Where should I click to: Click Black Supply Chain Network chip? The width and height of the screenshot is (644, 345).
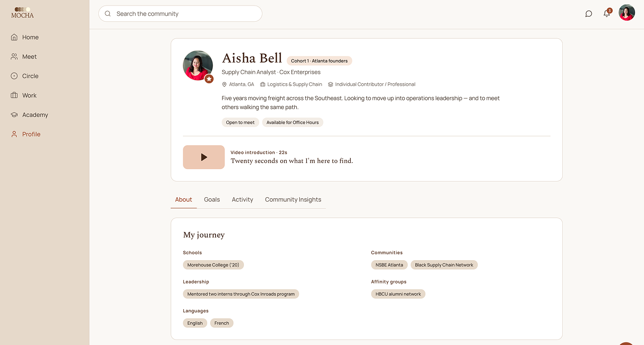[444, 265]
